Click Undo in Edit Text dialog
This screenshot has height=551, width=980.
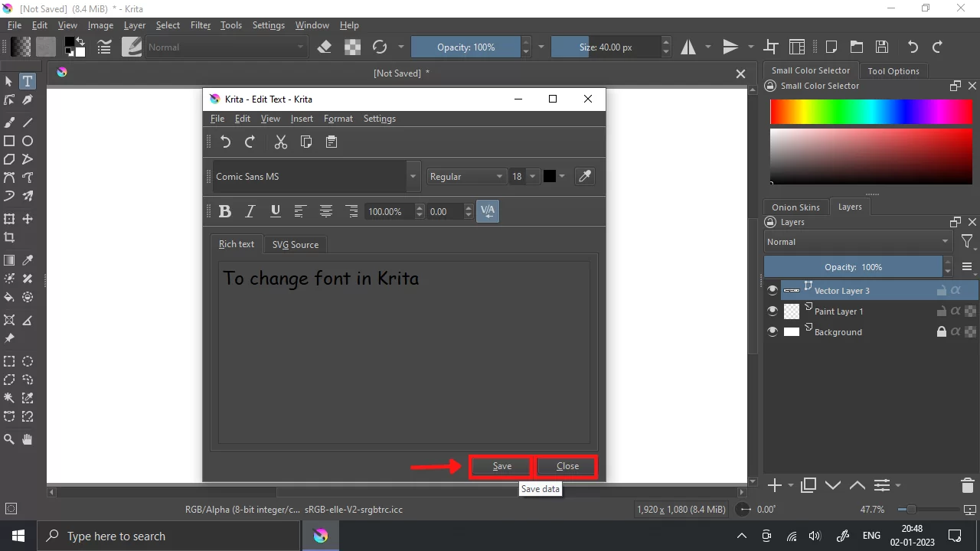(x=225, y=142)
